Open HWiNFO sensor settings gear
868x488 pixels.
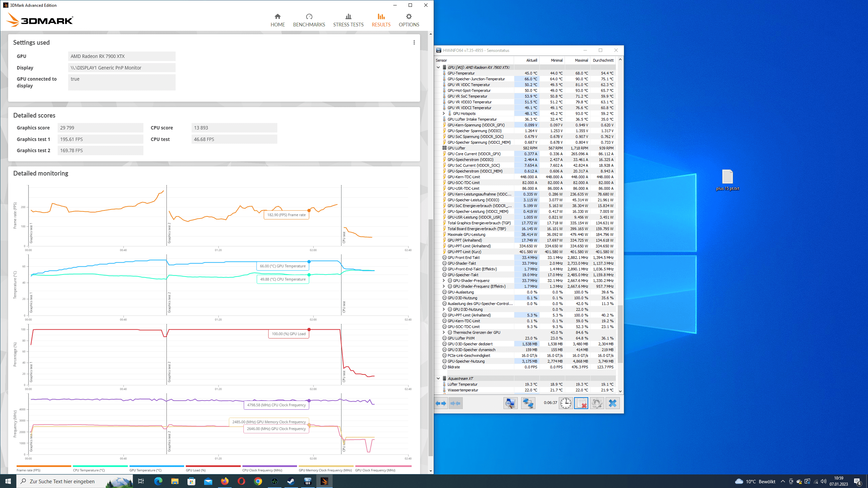pyautogui.click(x=597, y=403)
